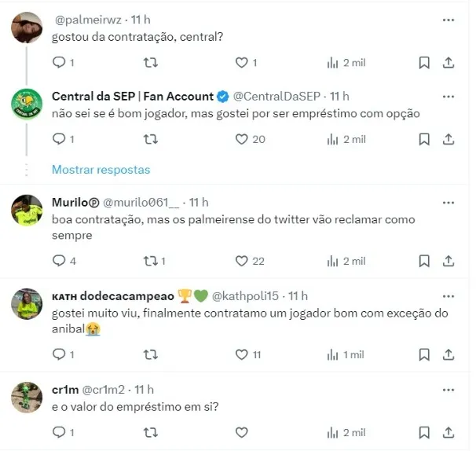The height and width of the screenshot is (451, 476).
Task: Open @CentralDaSEP profile handle
Action: pos(276,97)
